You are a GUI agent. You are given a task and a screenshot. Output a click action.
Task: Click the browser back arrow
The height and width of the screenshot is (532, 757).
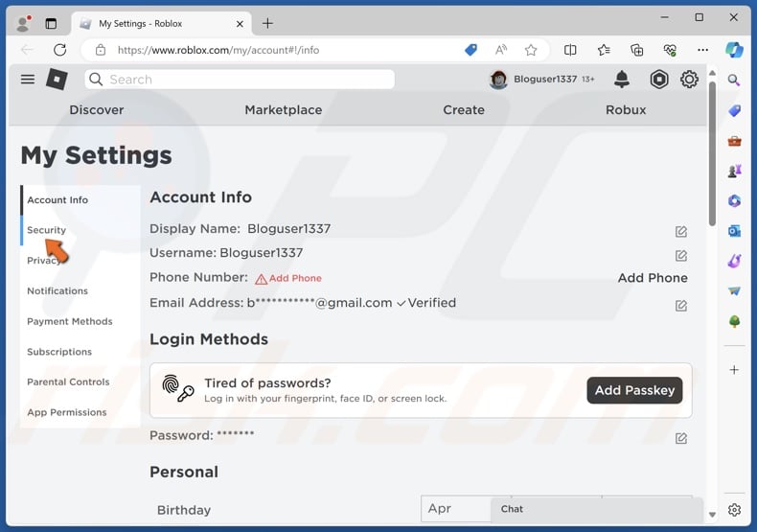pos(27,50)
